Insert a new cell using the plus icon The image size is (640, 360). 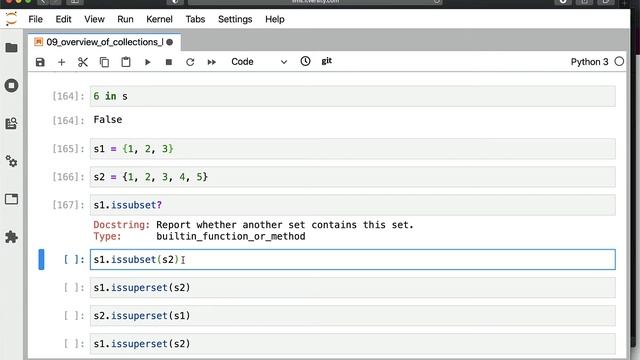[61, 62]
